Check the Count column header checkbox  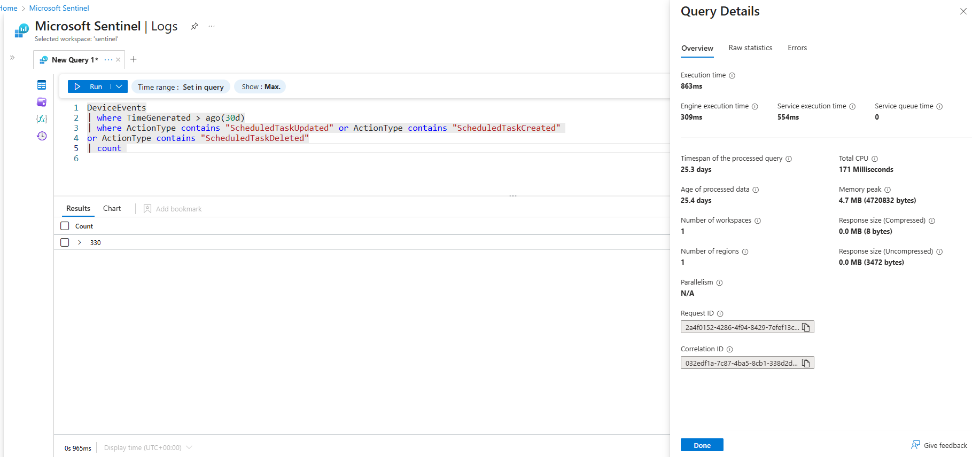pos(65,226)
